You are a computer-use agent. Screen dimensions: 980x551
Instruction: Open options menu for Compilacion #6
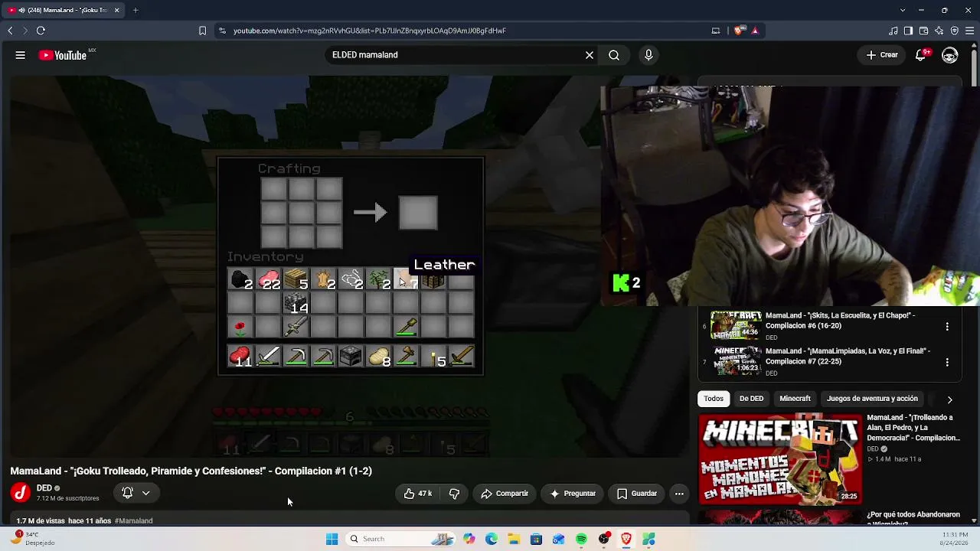(x=947, y=327)
